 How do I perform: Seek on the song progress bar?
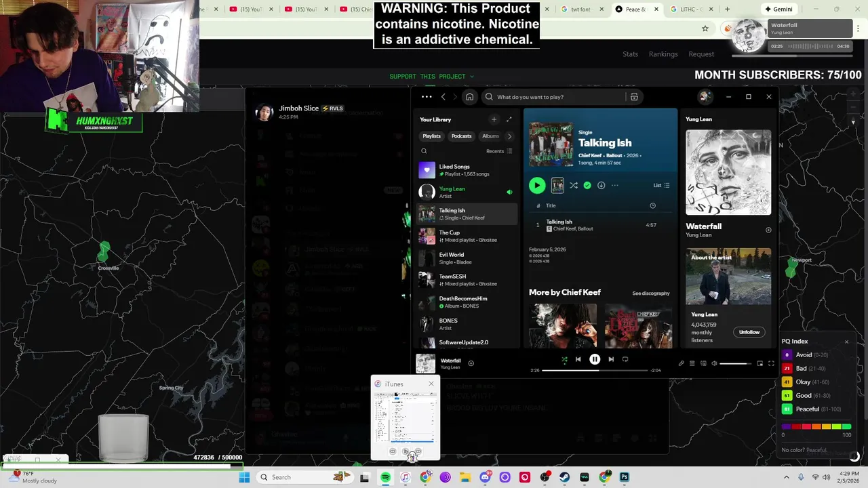[595, 371]
